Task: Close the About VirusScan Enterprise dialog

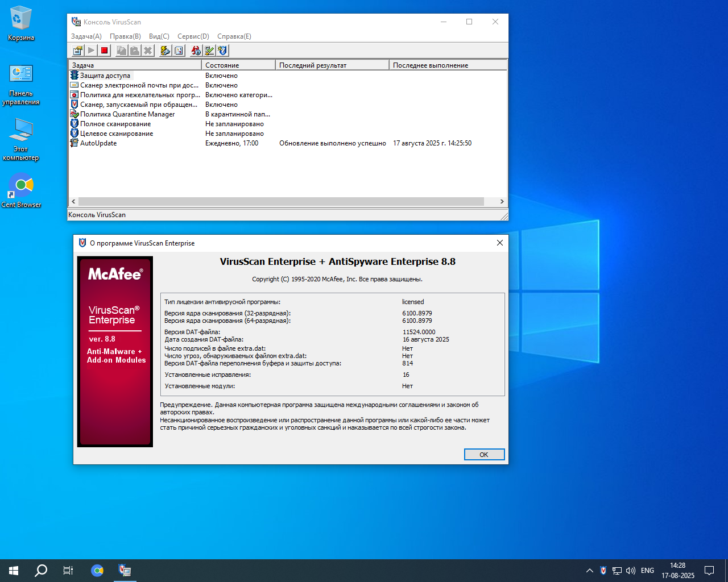Action: [x=499, y=243]
